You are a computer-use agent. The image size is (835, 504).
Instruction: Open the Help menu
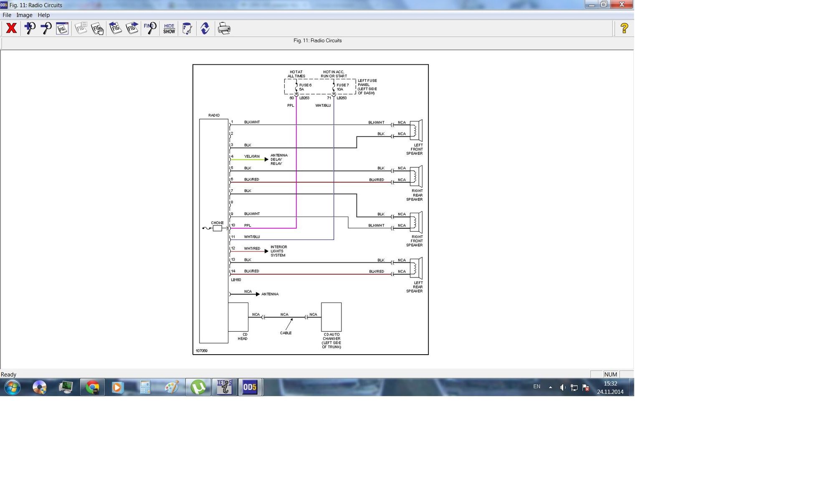point(43,15)
